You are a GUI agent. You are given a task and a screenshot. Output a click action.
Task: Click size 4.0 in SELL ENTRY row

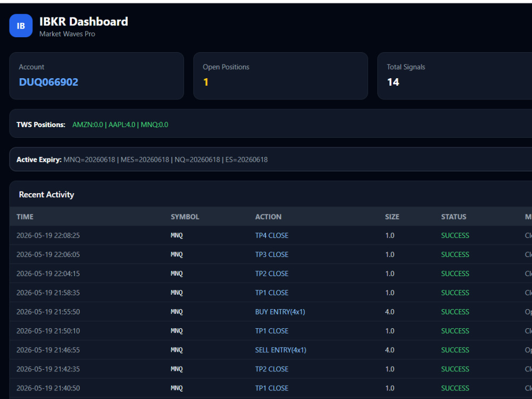point(390,350)
